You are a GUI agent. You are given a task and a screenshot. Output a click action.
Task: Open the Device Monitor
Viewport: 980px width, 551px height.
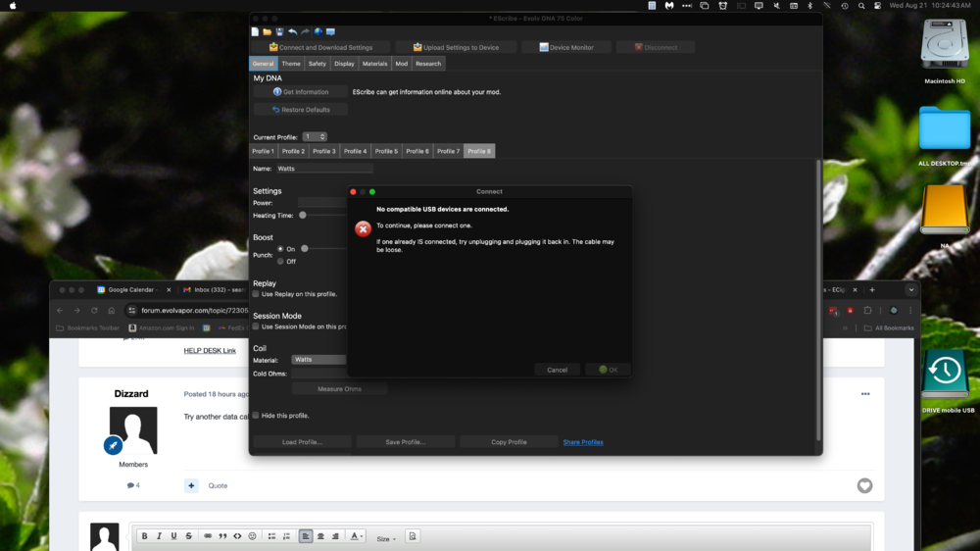pos(566,47)
